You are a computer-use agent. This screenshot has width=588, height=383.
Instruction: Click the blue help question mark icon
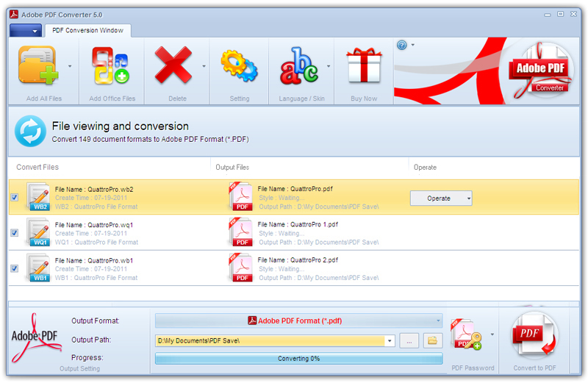(401, 45)
